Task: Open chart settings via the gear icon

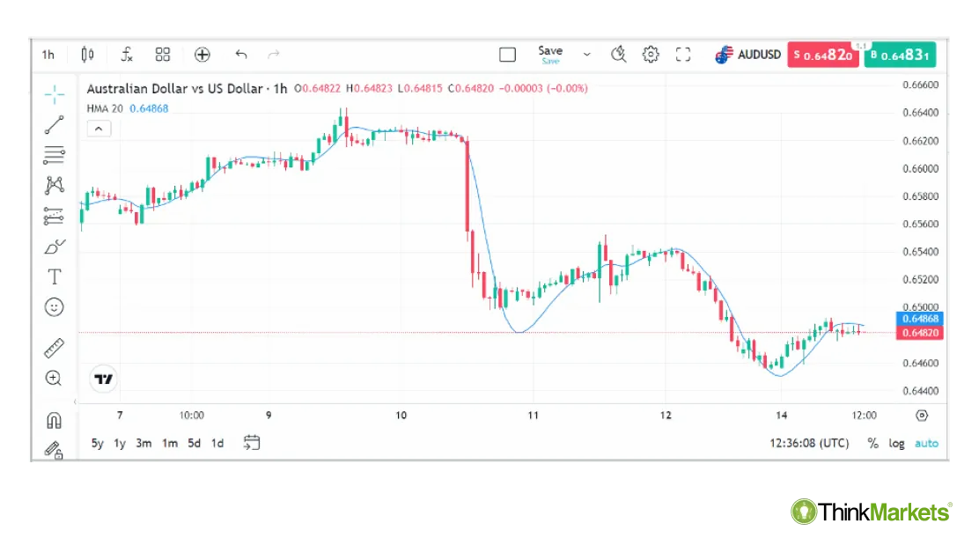Action: tap(651, 54)
